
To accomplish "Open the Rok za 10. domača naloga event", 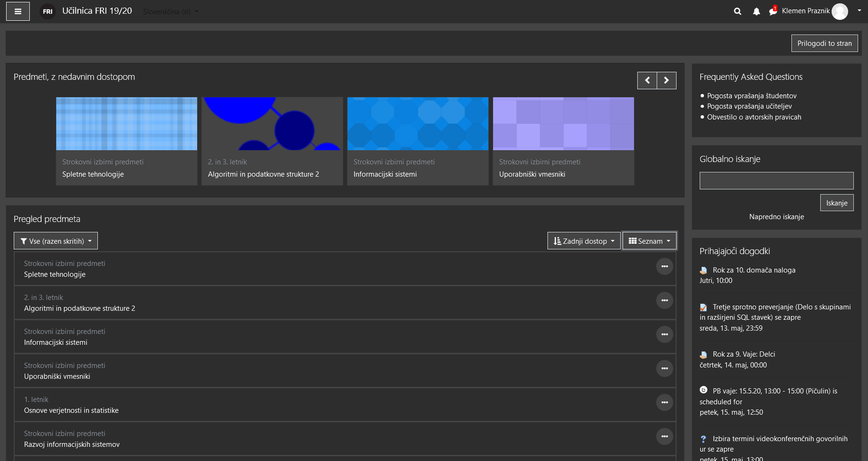I will pyautogui.click(x=754, y=270).
